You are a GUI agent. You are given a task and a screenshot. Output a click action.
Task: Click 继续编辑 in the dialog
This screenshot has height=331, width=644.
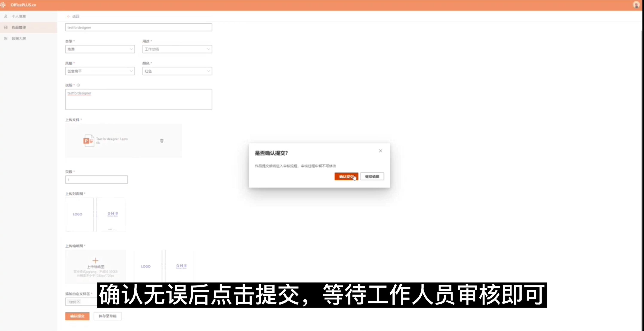(372, 176)
